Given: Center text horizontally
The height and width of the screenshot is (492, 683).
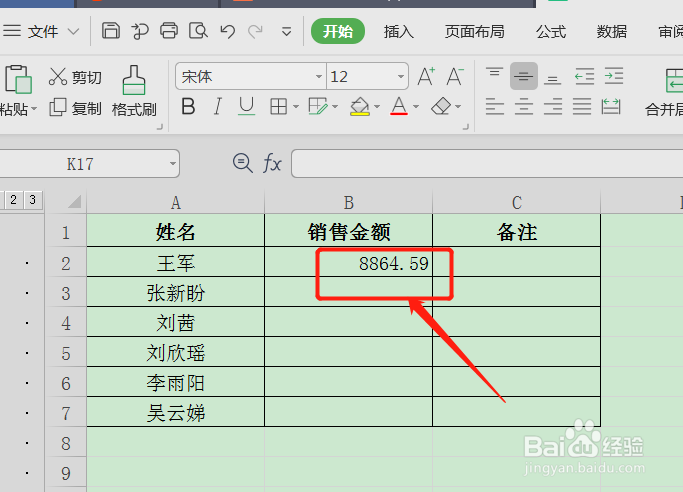Looking at the screenshot, I should pyautogui.click(x=524, y=106).
